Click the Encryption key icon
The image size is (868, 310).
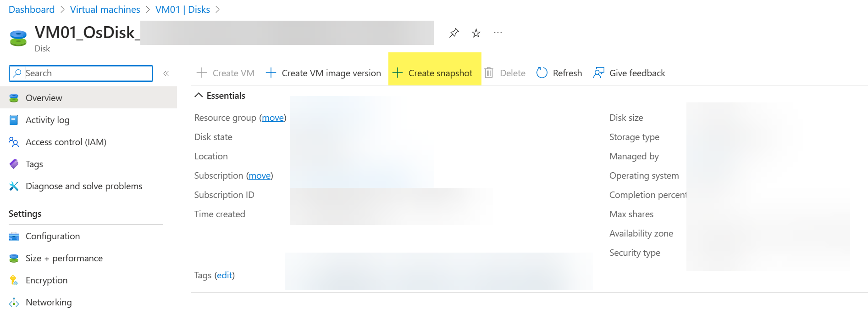click(x=14, y=280)
